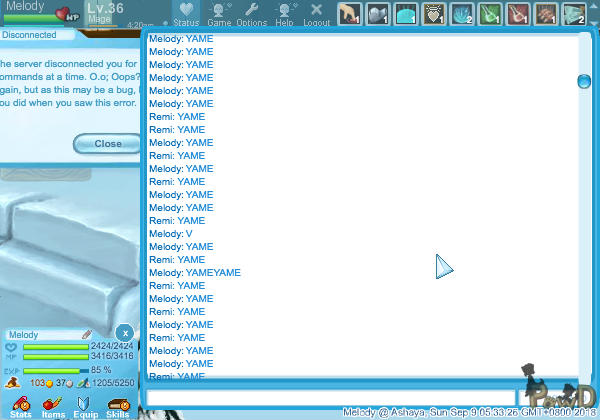Use the last skill hotkey slot
The width and height of the screenshot is (600, 420).
coord(573,13)
